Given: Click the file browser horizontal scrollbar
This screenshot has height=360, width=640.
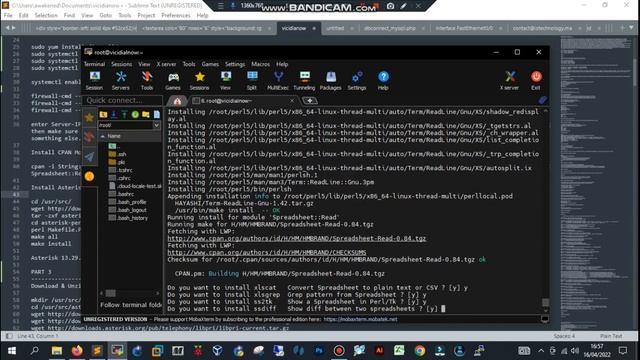Looking at the screenshot, I should click(110, 293).
